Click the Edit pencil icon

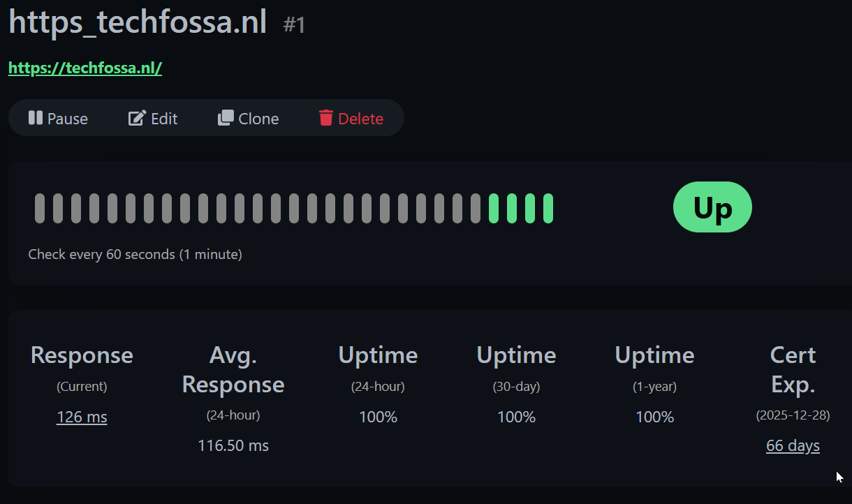(x=137, y=118)
